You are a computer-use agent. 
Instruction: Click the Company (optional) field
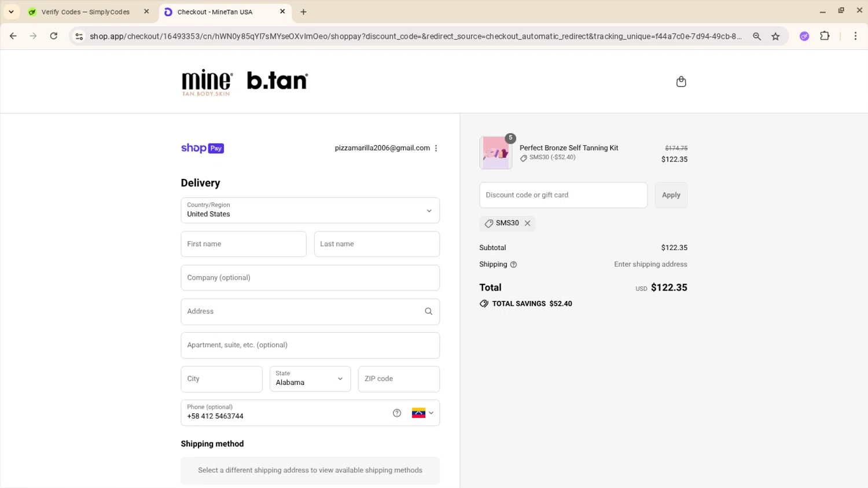tap(310, 278)
